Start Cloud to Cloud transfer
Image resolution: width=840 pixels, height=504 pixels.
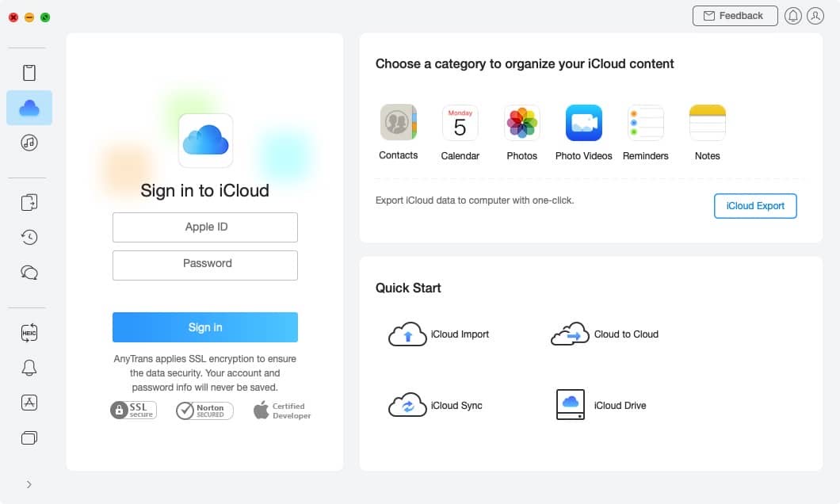[605, 334]
